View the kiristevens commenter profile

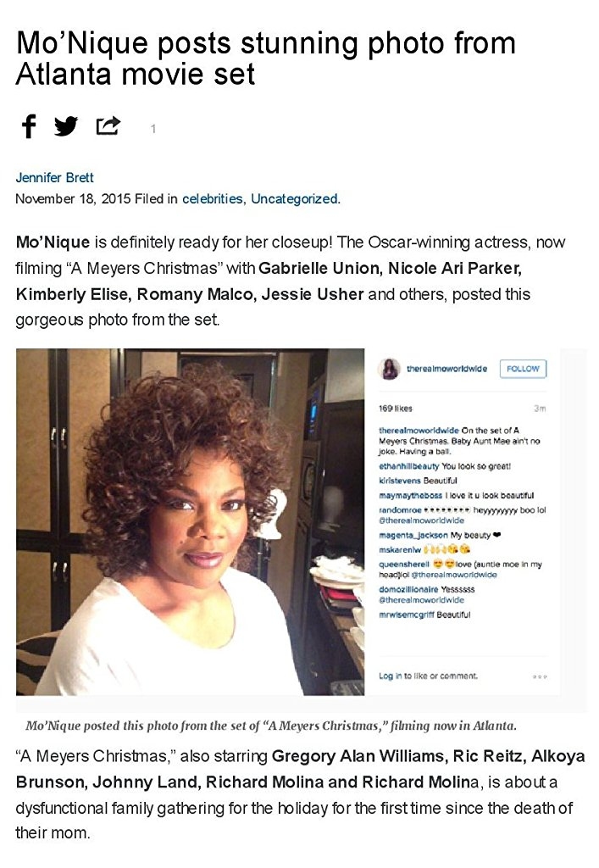point(400,481)
